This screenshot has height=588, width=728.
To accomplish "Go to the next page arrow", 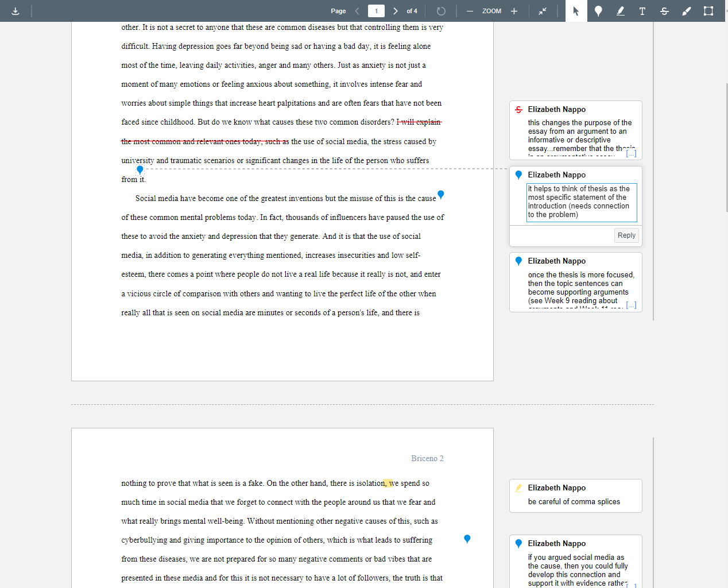I will pos(396,11).
